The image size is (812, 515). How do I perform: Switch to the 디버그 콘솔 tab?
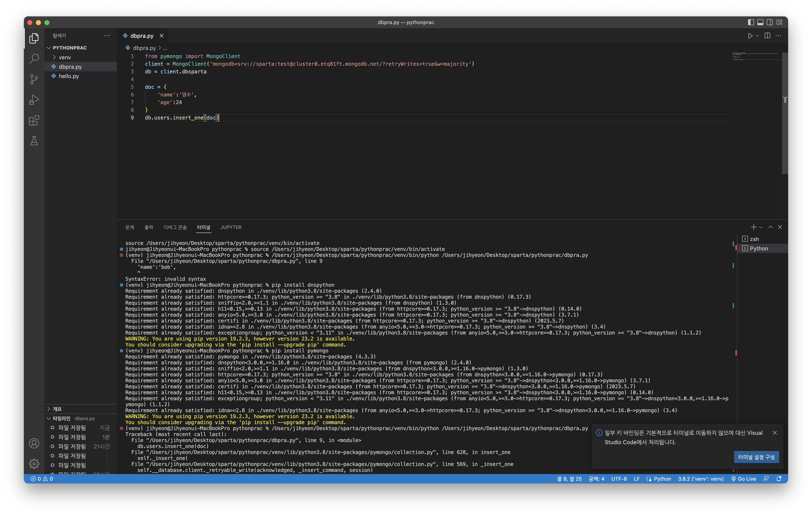point(175,227)
